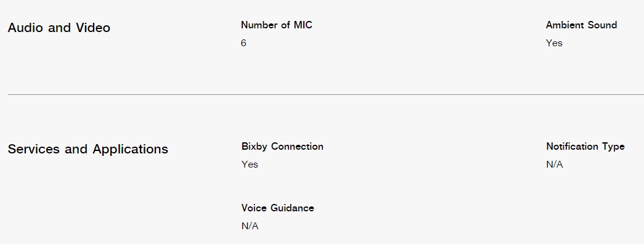This screenshot has height=244, width=644.
Task: Click the word Type in Notification Type
Action: click(614, 147)
